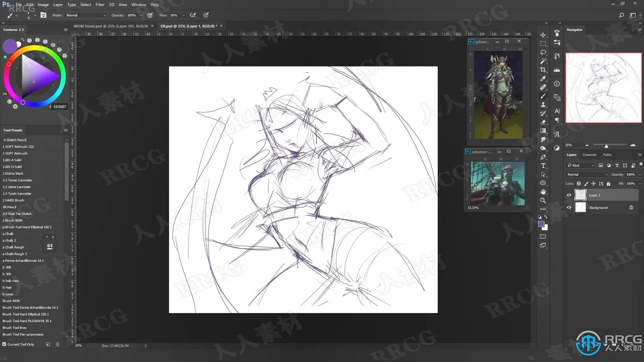644x362 pixels.
Task: Toggle the Current Tool Only checkbox
Action: [x=4, y=344]
